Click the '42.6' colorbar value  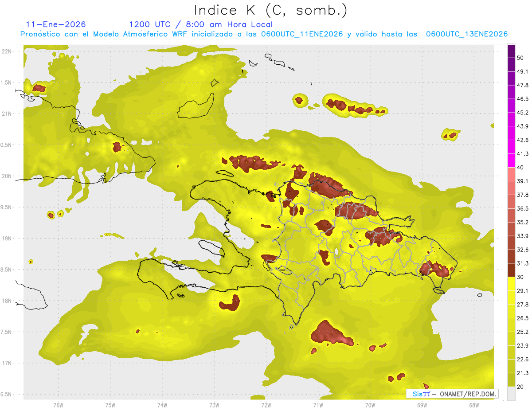(x=523, y=140)
